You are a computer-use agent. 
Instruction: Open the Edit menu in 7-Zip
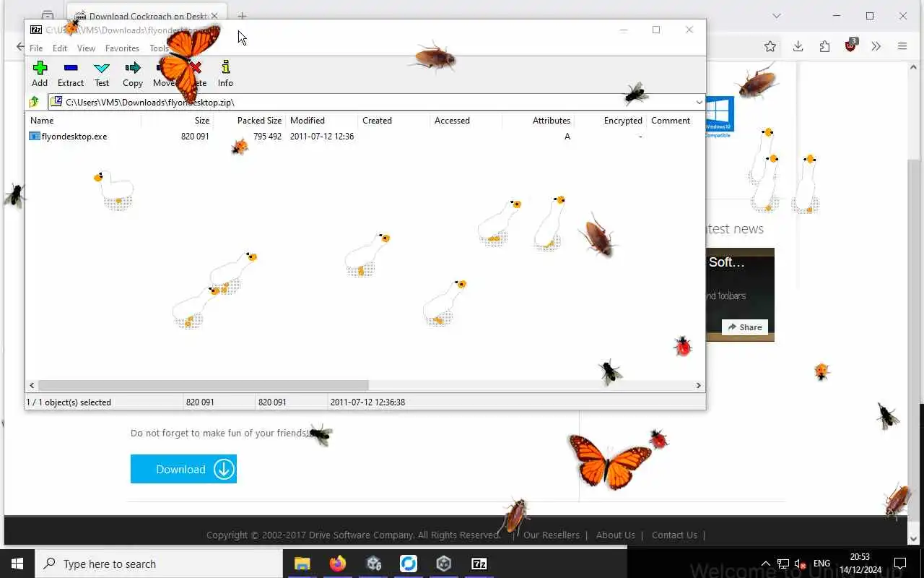tap(60, 48)
